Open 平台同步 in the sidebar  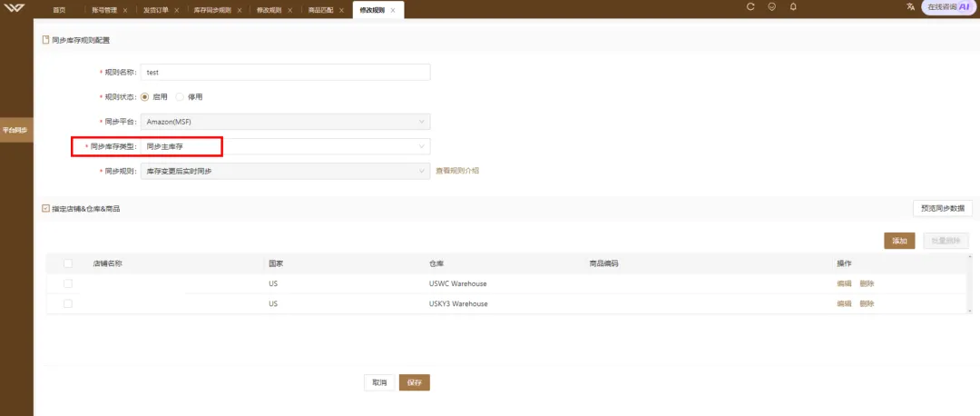pyautogui.click(x=16, y=130)
